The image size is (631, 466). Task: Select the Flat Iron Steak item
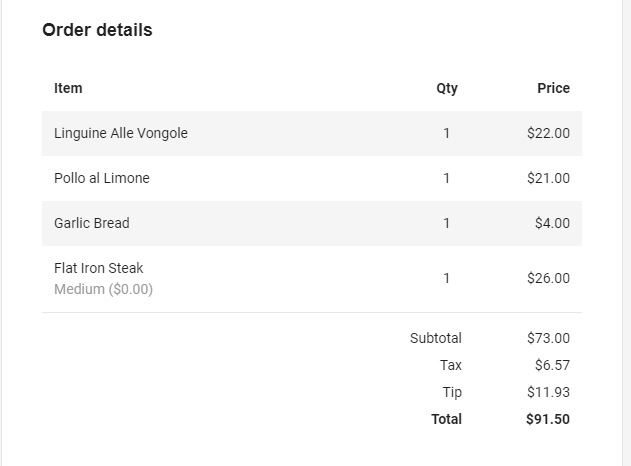(99, 268)
